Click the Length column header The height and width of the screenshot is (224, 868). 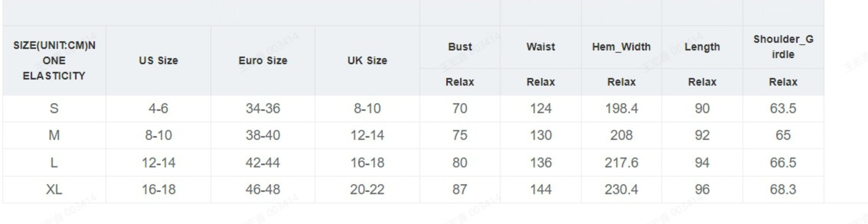click(702, 47)
